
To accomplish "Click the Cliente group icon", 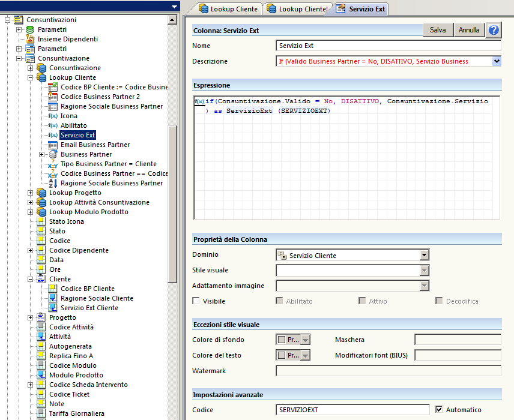I will click(x=41, y=279).
